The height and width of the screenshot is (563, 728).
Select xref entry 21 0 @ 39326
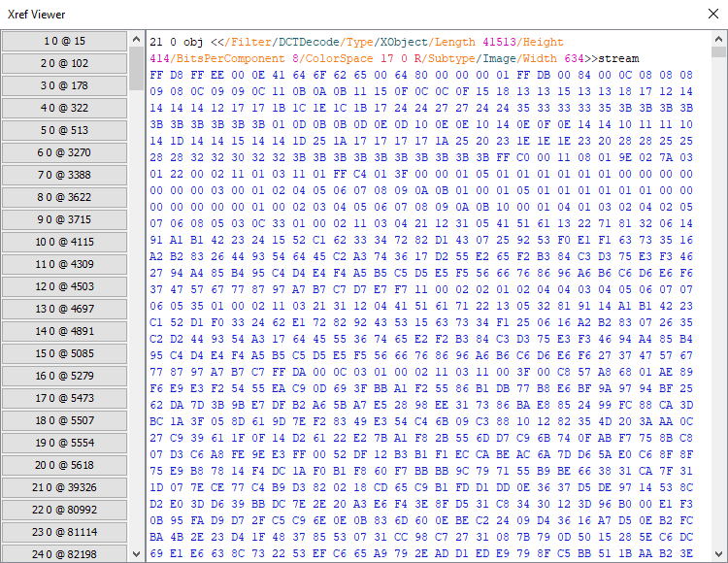[x=64, y=487]
